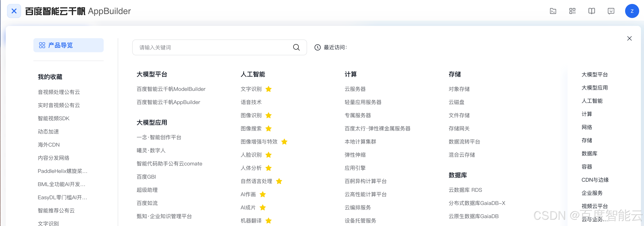Jump to 存储 in right index
The height and width of the screenshot is (226, 644).
[x=587, y=140]
